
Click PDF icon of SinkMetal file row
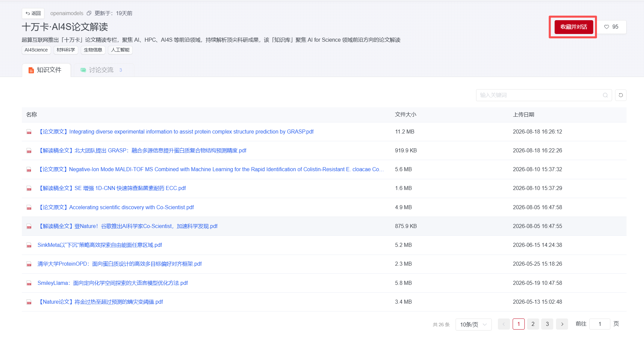pyautogui.click(x=29, y=245)
